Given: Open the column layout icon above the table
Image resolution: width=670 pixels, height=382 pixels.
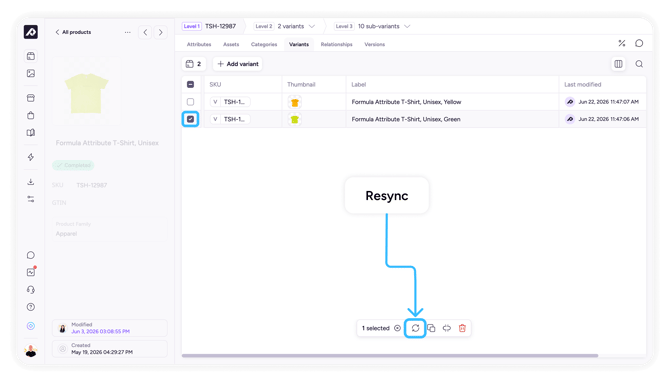Looking at the screenshot, I should [618, 64].
